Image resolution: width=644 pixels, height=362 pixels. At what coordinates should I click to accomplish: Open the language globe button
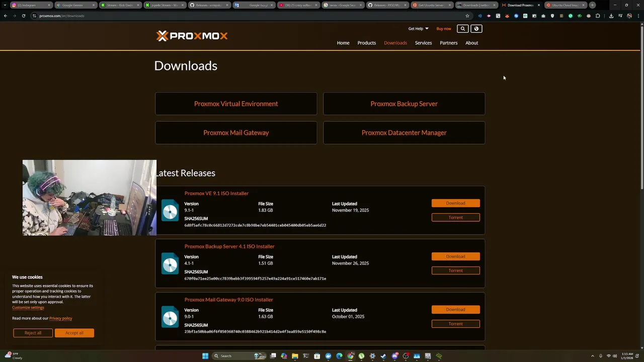pyautogui.click(x=476, y=29)
